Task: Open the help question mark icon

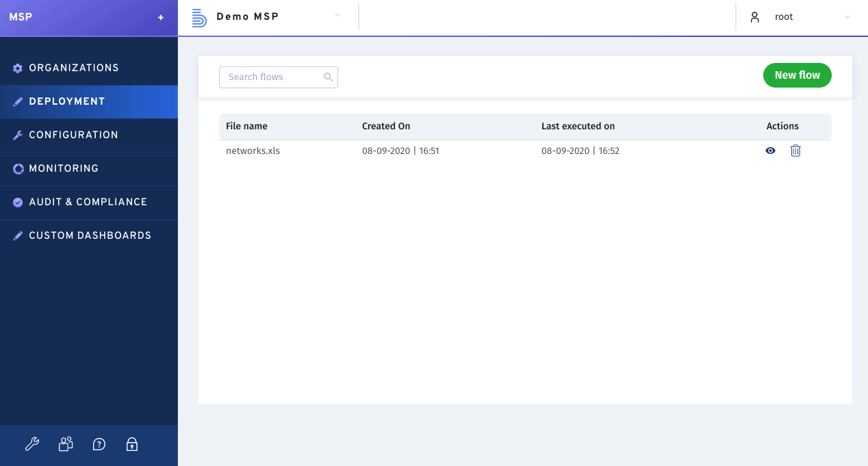Action: tap(99, 444)
